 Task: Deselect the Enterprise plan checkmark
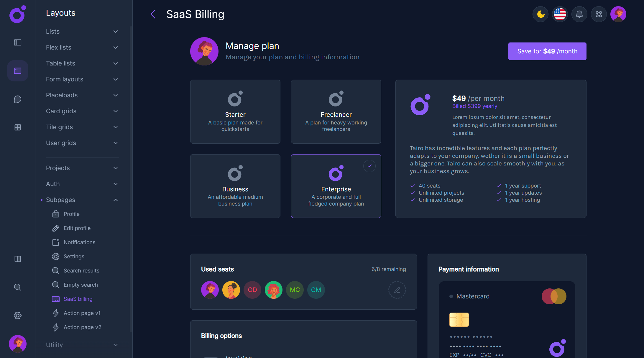[369, 166]
